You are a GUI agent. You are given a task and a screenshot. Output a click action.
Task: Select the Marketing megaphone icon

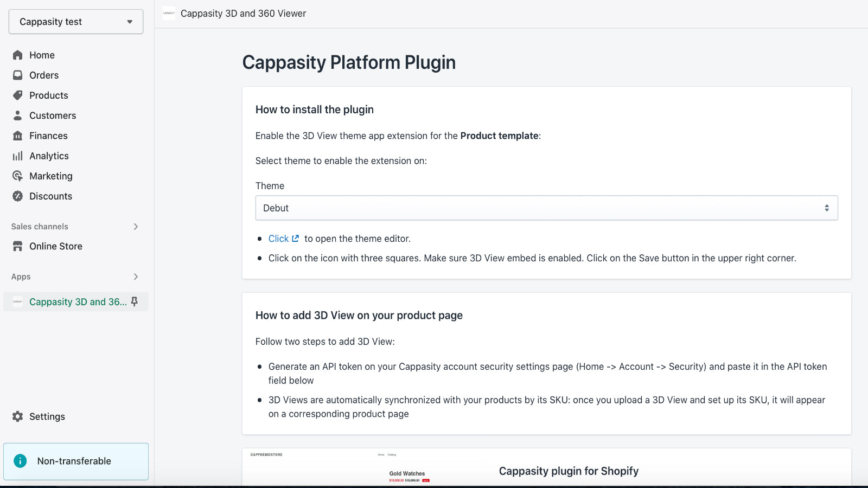pyautogui.click(x=18, y=176)
